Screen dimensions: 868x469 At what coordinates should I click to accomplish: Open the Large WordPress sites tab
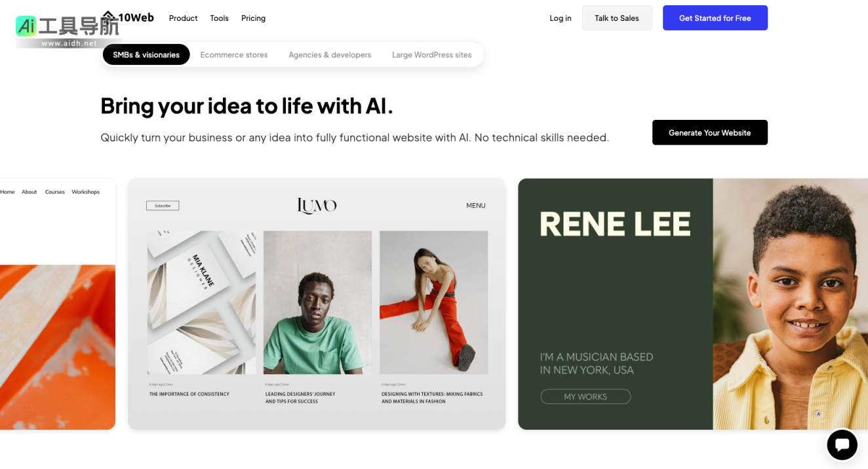pos(432,55)
